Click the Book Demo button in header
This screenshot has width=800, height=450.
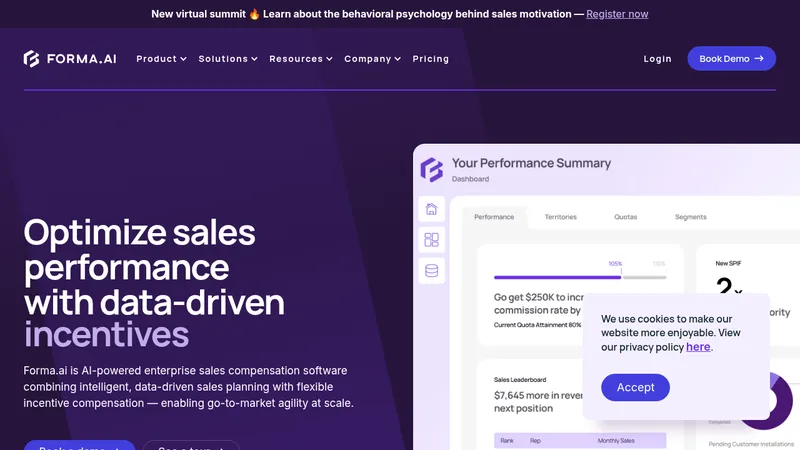click(x=731, y=59)
